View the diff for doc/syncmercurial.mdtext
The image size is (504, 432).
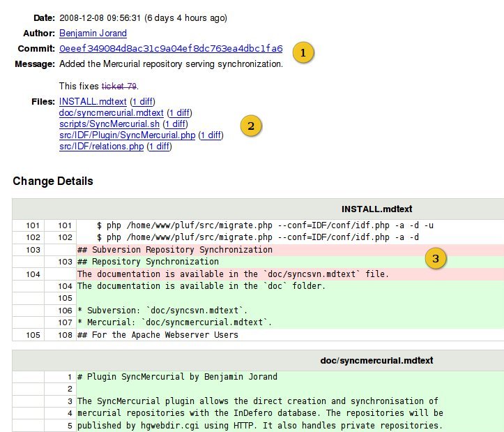pos(180,113)
